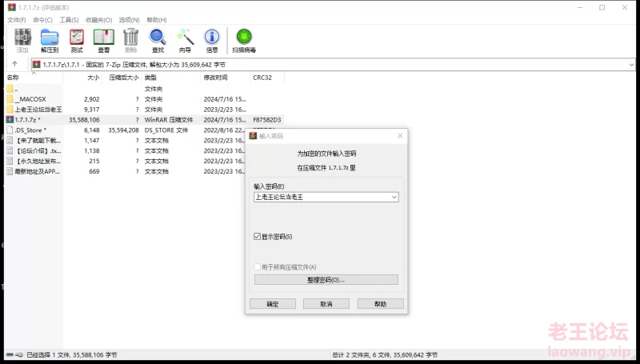Image resolution: width=640 pixels, height=364 pixels.
Task: Sort by 名称 column header
Action: pos(34,78)
